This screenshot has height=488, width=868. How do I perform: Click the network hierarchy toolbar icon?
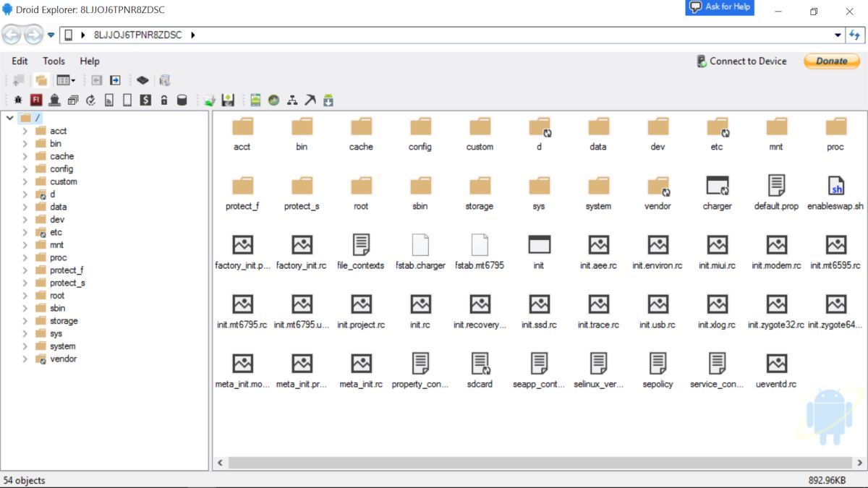pos(292,100)
